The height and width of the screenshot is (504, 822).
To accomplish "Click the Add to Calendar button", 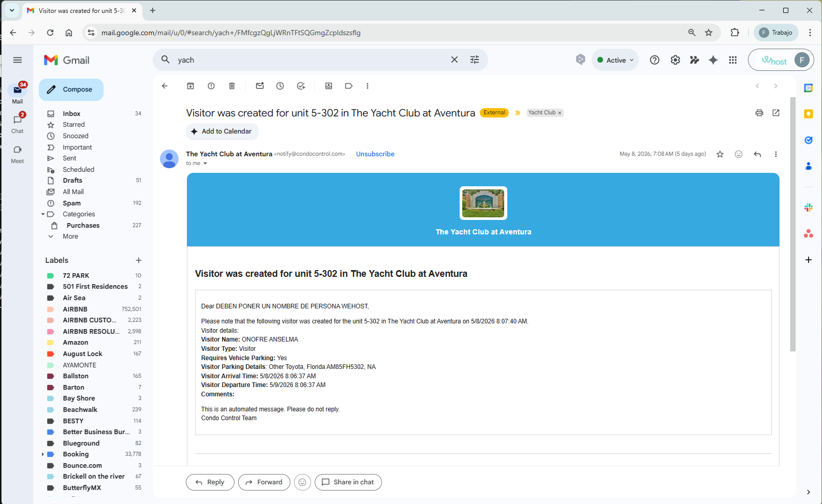I will coord(222,131).
